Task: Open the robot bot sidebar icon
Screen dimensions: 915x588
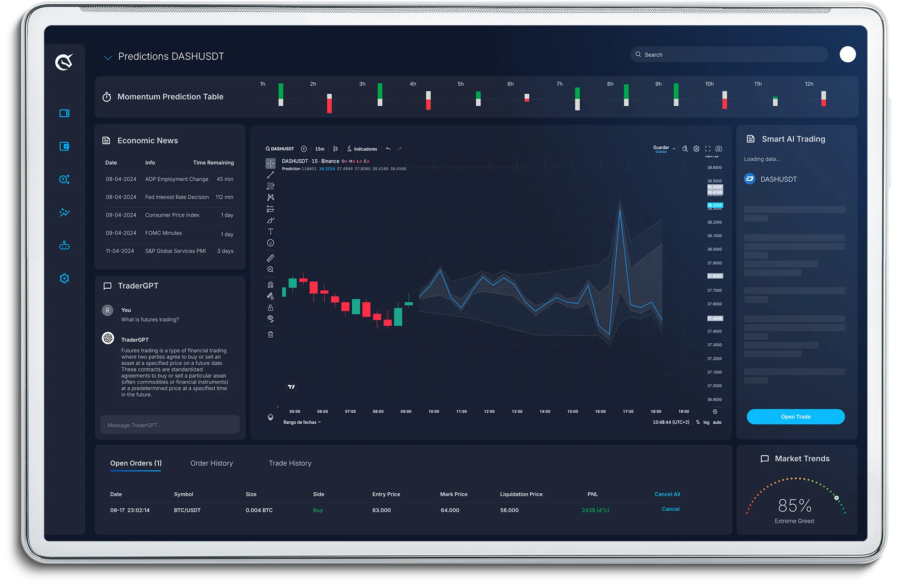Action: point(65,246)
